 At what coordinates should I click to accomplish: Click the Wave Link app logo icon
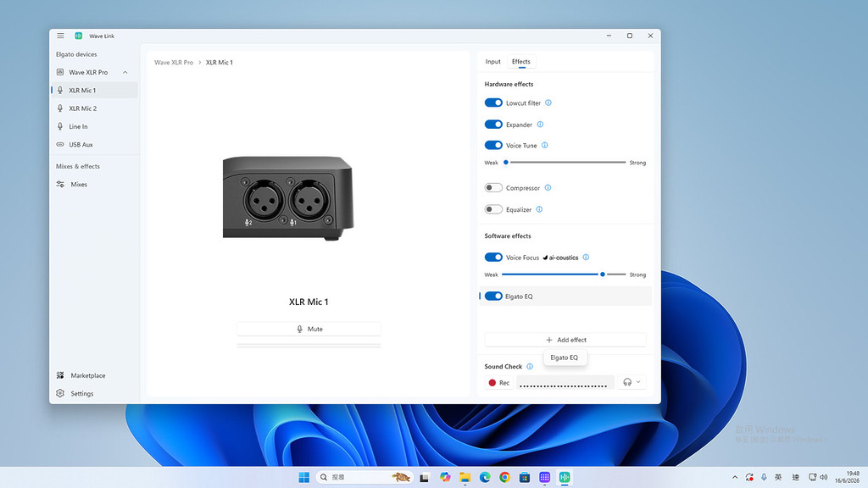click(x=79, y=36)
